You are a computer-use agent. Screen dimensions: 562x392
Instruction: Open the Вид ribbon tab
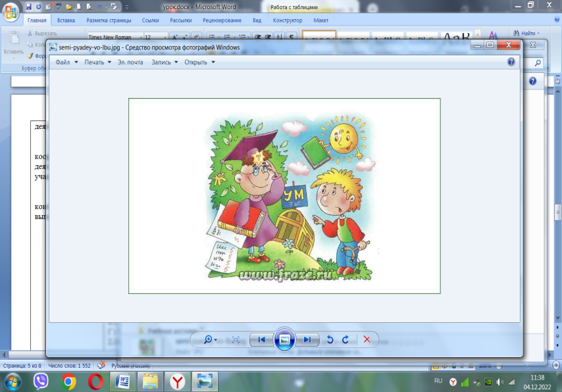pos(257,20)
